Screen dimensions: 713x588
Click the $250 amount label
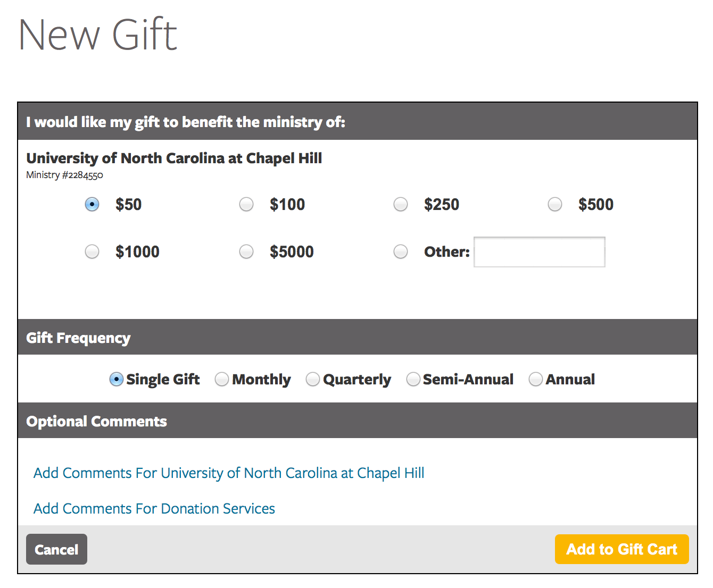click(442, 205)
